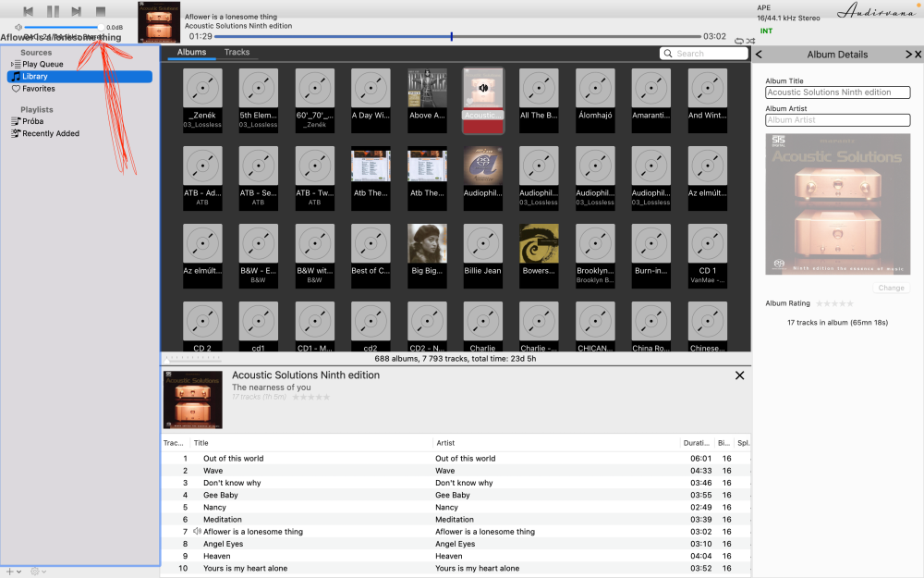Select the Above A... album cover
The width and height of the screenshot is (924, 578).
click(427, 89)
